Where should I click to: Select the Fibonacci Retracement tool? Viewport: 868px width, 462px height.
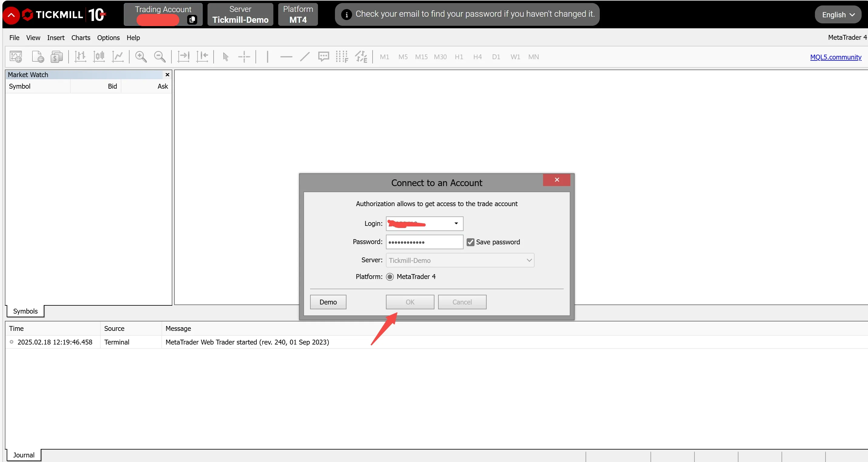click(x=342, y=57)
